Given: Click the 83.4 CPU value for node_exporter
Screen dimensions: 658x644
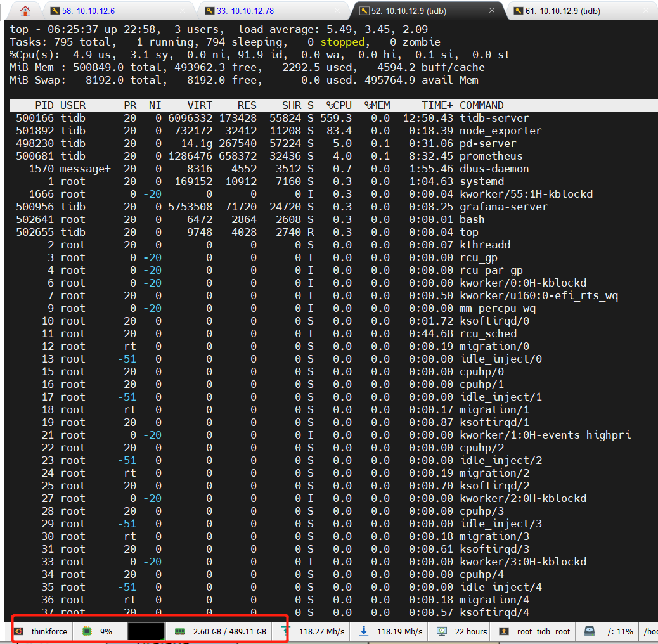Looking at the screenshot, I should point(339,131).
